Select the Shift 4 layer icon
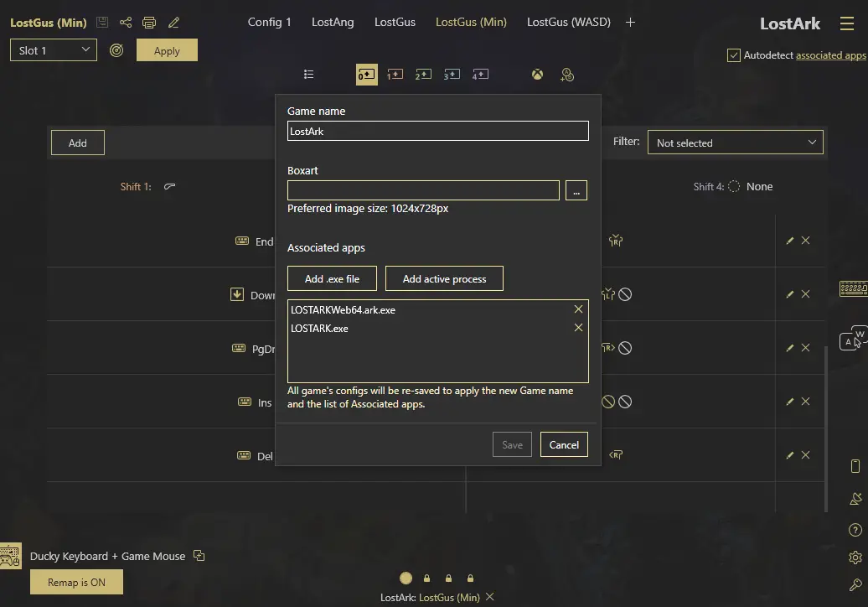Screen dimensions: 868x607 click(x=481, y=75)
